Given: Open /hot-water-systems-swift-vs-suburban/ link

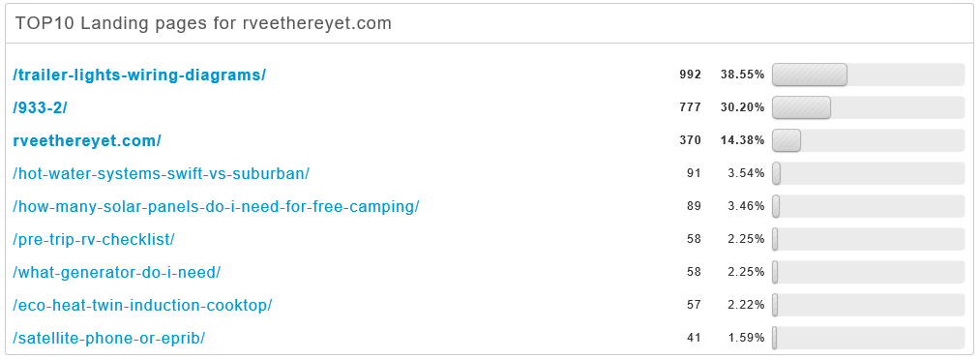Looking at the screenshot, I should [162, 174].
